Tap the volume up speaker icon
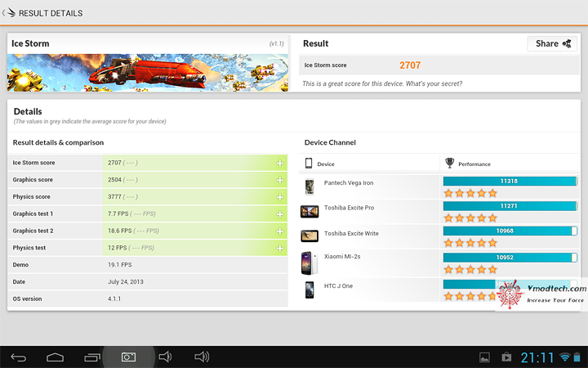This screenshot has height=368, width=588. tap(202, 357)
